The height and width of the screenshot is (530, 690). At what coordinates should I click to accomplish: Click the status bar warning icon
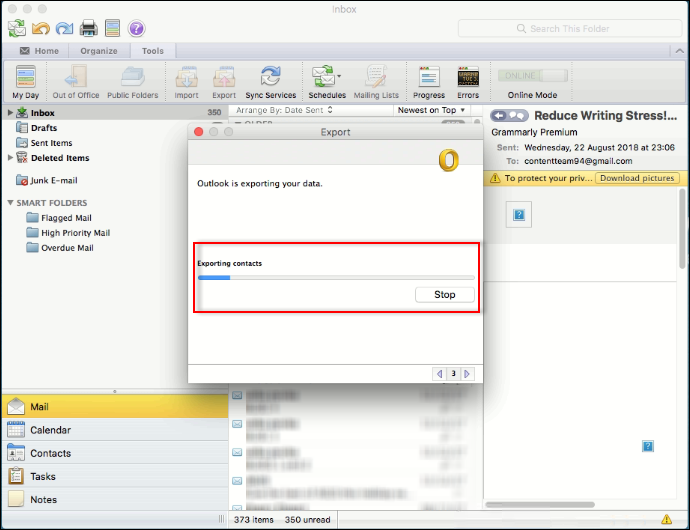(x=666, y=519)
